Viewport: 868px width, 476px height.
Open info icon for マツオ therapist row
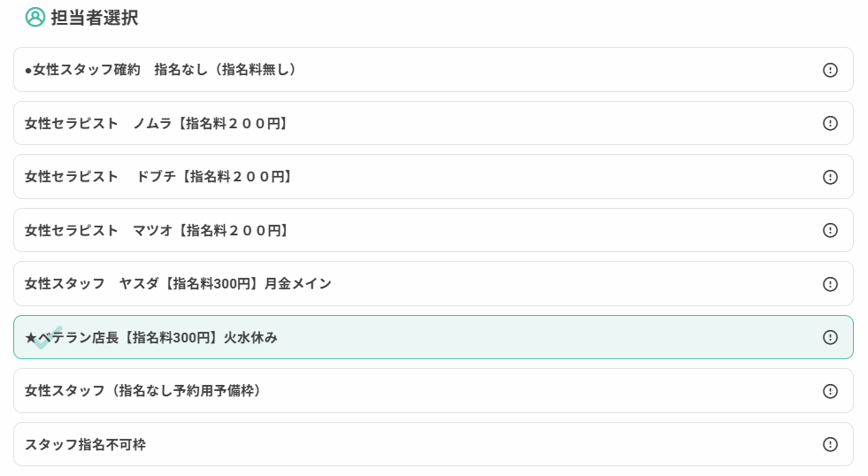tap(830, 230)
